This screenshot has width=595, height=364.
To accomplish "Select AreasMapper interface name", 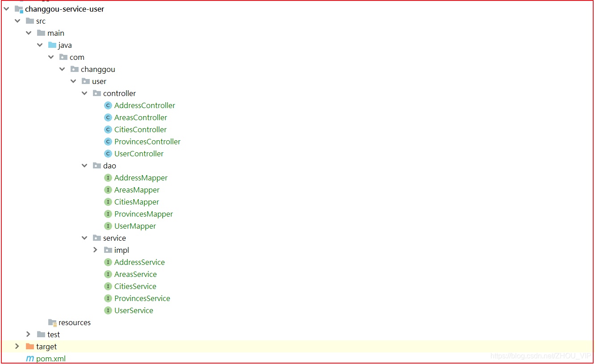I will pyautogui.click(x=137, y=190).
